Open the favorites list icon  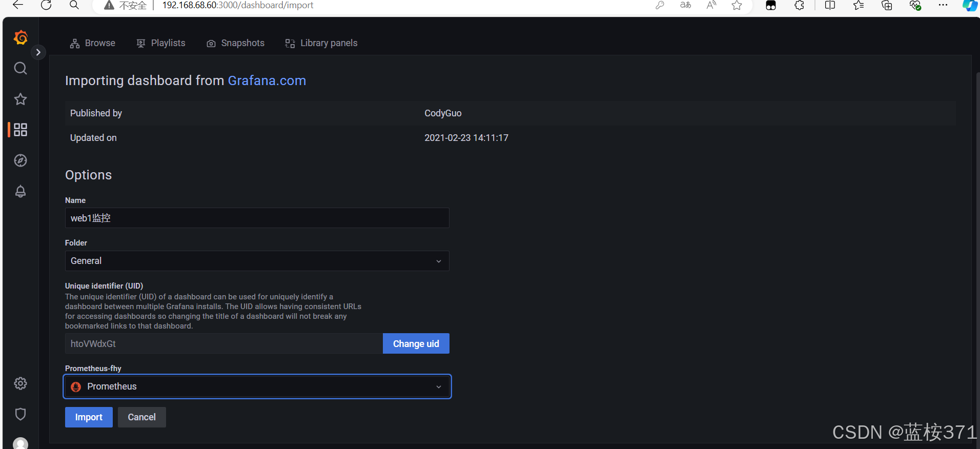[x=859, y=5]
